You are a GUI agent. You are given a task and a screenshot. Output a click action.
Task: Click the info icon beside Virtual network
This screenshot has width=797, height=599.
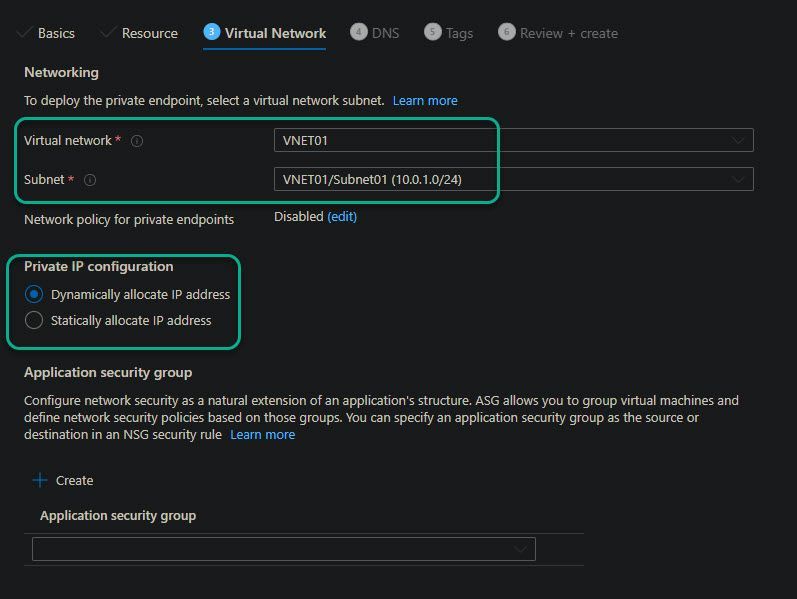point(137,141)
